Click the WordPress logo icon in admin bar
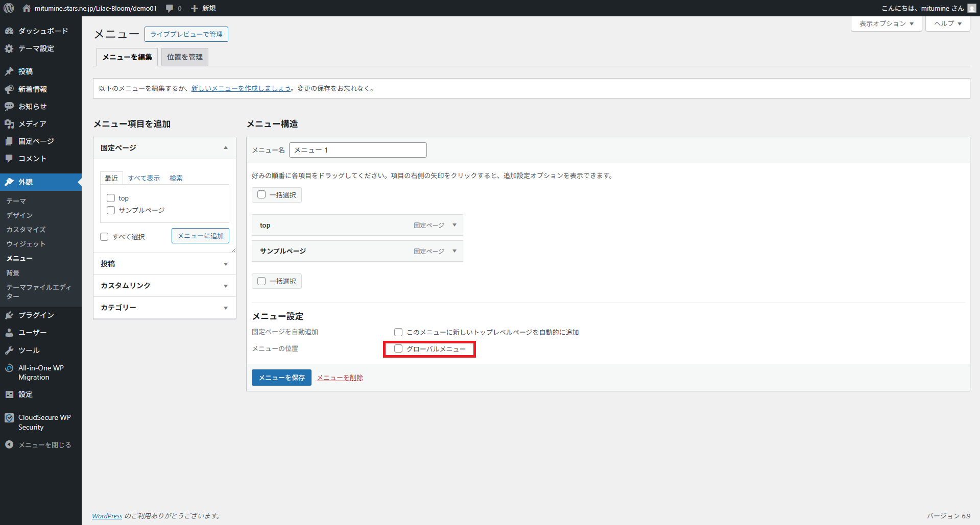Viewport: 980px width, 525px height. (x=9, y=8)
